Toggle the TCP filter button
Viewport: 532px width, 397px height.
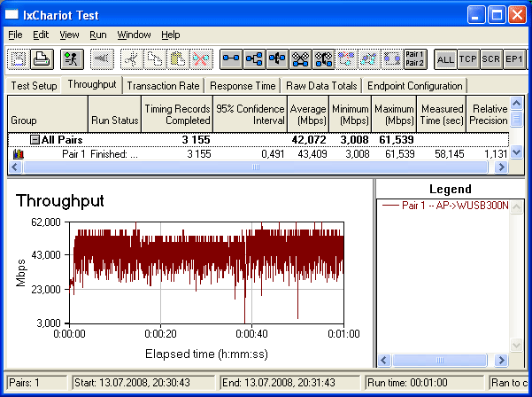[468, 59]
